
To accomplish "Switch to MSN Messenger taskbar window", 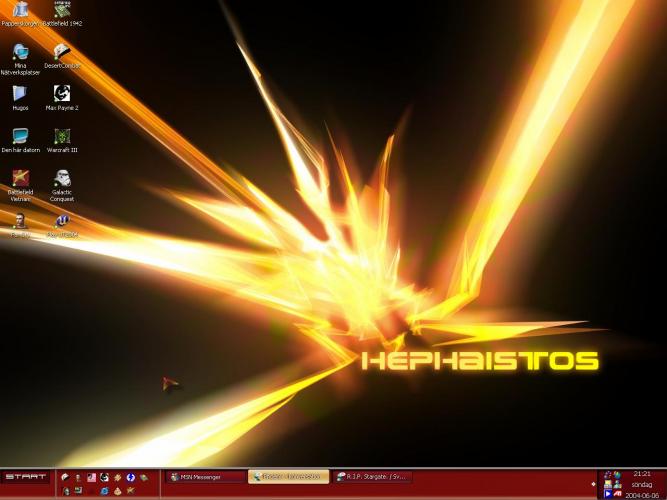I will (x=205, y=477).
